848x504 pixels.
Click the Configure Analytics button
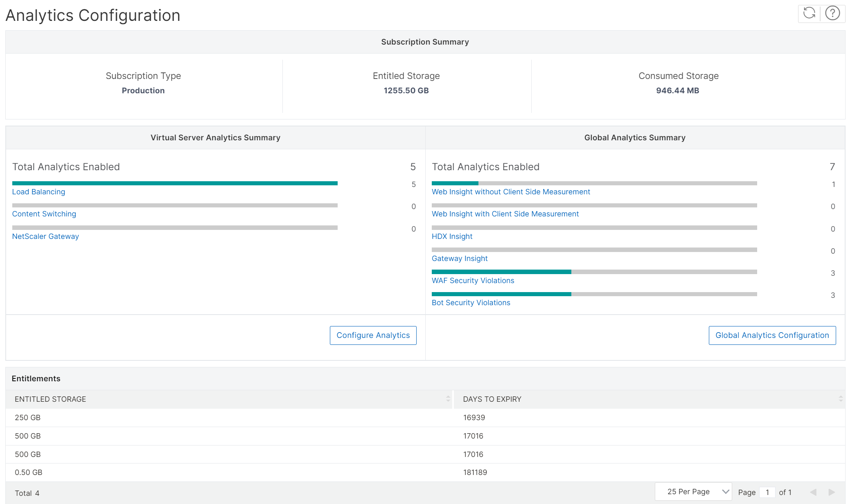(x=373, y=335)
